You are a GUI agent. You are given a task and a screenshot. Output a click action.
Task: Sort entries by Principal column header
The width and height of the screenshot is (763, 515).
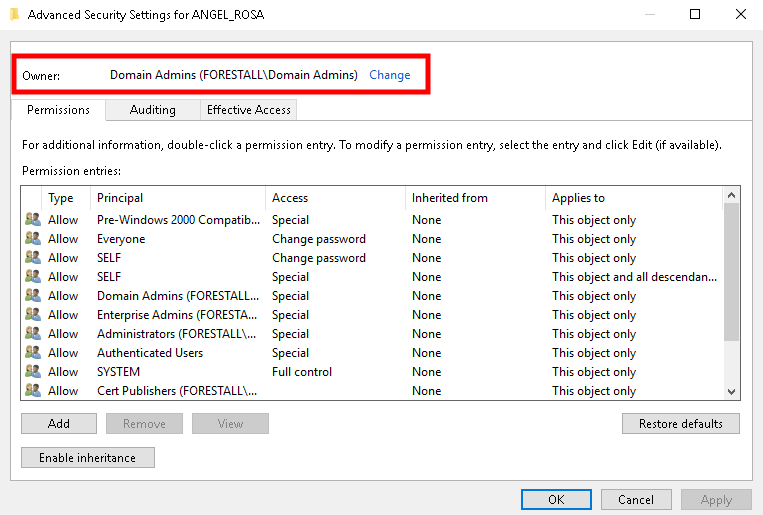[178, 198]
